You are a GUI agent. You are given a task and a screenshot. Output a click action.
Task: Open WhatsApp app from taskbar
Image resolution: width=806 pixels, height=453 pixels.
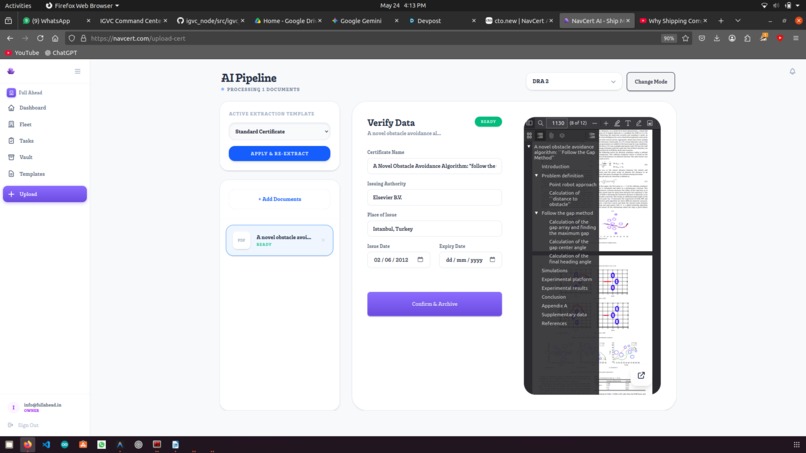pos(102,445)
